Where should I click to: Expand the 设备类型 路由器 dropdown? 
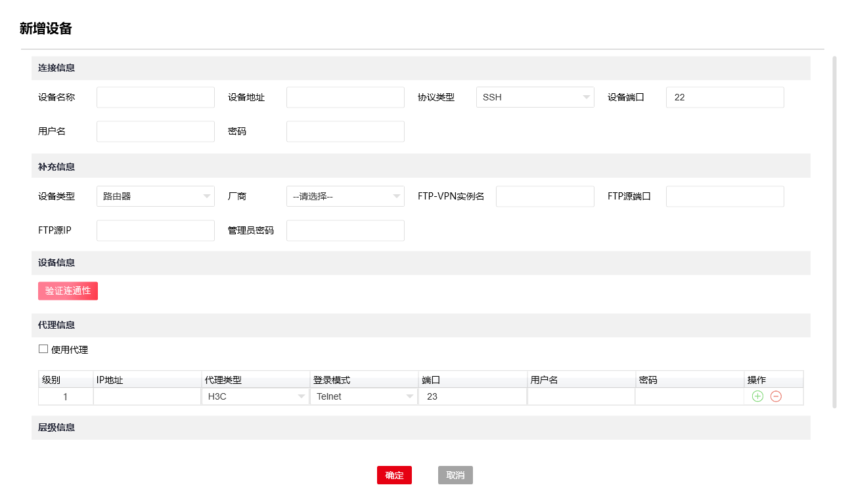coord(155,196)
